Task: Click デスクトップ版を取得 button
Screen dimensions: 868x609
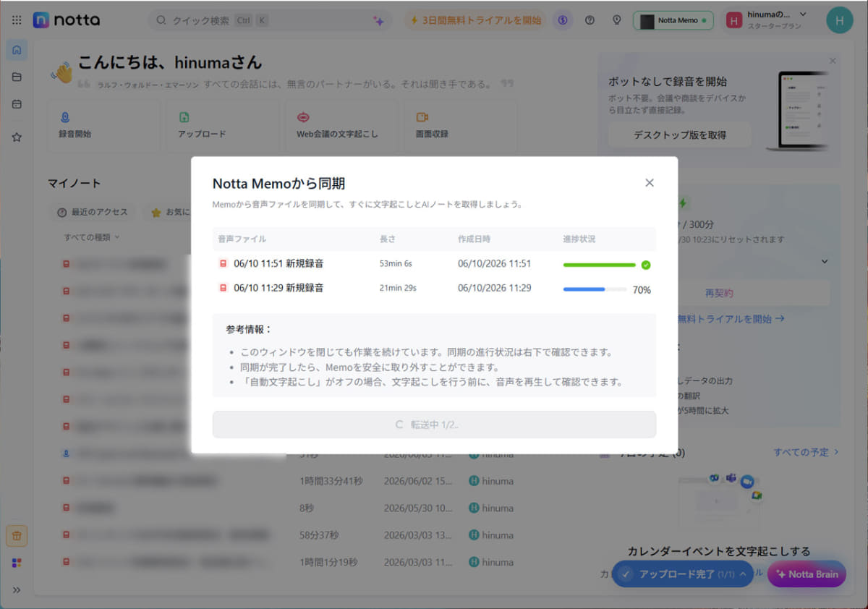Action: (x=679, y=135)
